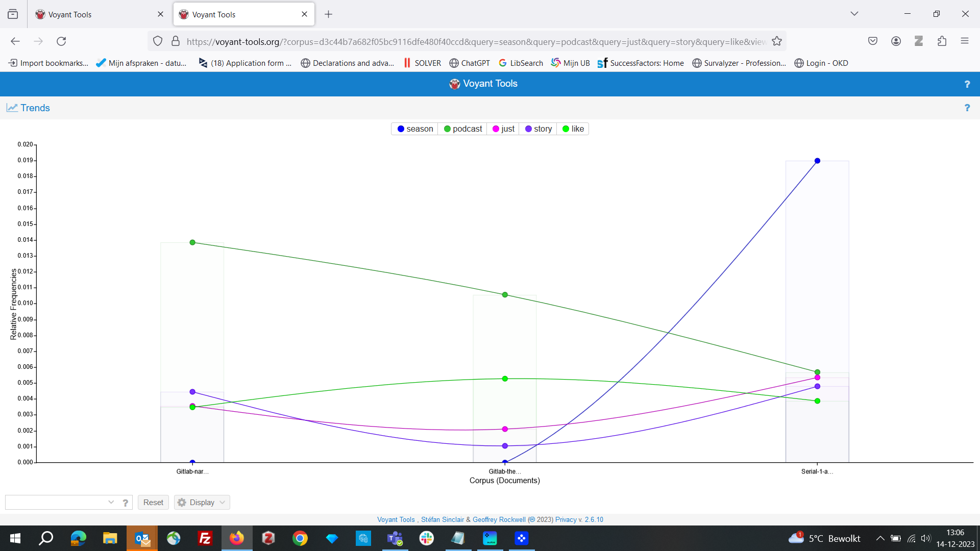Viewport: 980px width, 551px height.
Task: Click the address bar URL
Action: (x=476, y=42)
